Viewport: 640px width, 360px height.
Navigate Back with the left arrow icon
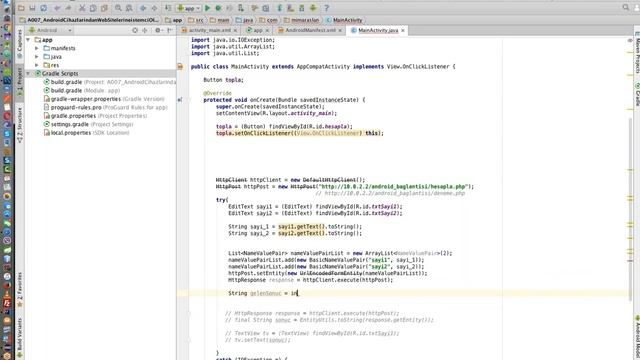[x=143, y=8]
